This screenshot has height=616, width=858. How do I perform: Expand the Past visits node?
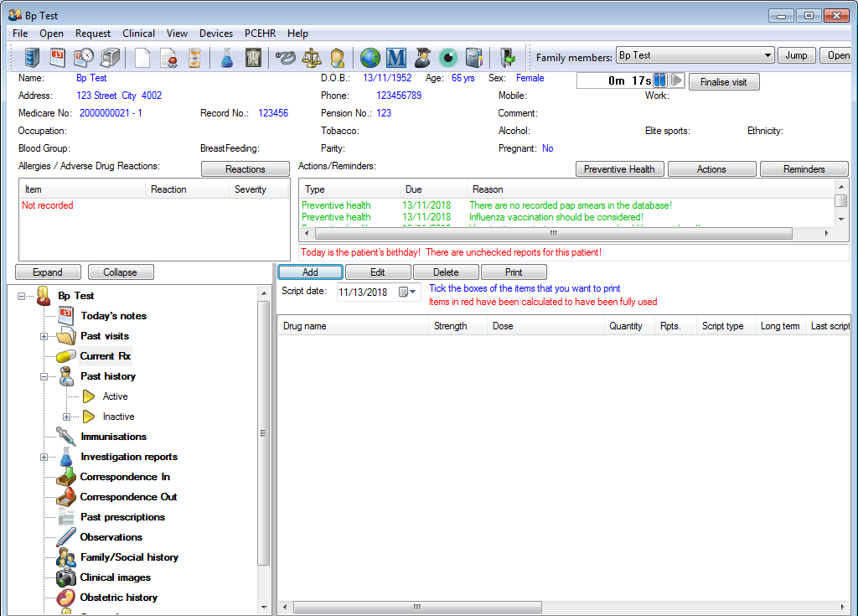[x=44, y=336]
